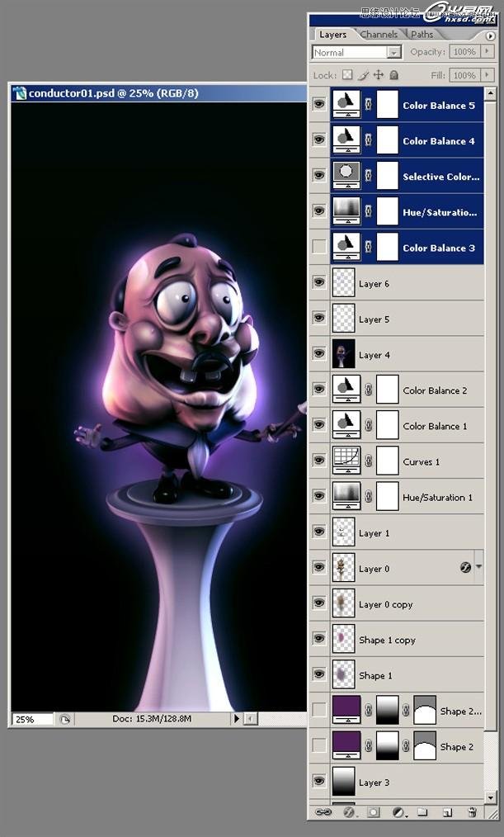Create a new group folder icon
The height and width of the screenshot is (837, 504).
pyautogui.click(x=423, y=812)
